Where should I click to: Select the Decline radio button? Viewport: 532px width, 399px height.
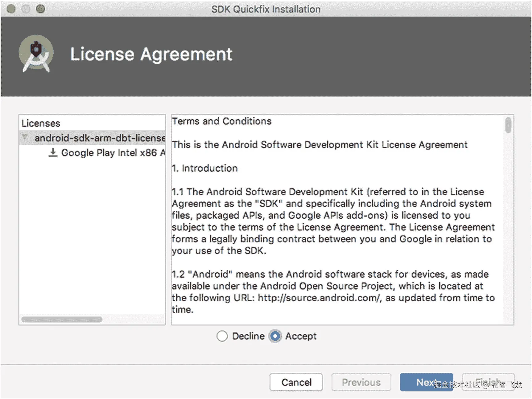222,336
